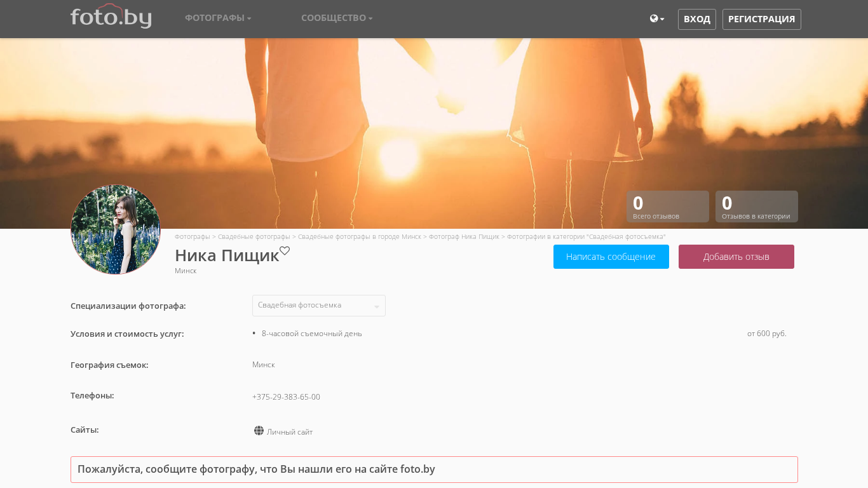The height and width of the screenshot is (488, 868).
Task: Click the Регистрация button
Action: (x=762, y=19)
